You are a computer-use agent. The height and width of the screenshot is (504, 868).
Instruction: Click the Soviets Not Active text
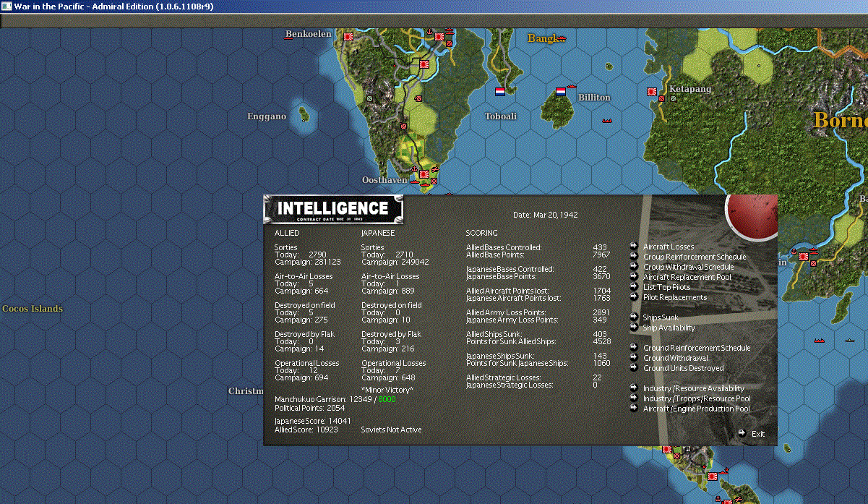click(391, 430)
